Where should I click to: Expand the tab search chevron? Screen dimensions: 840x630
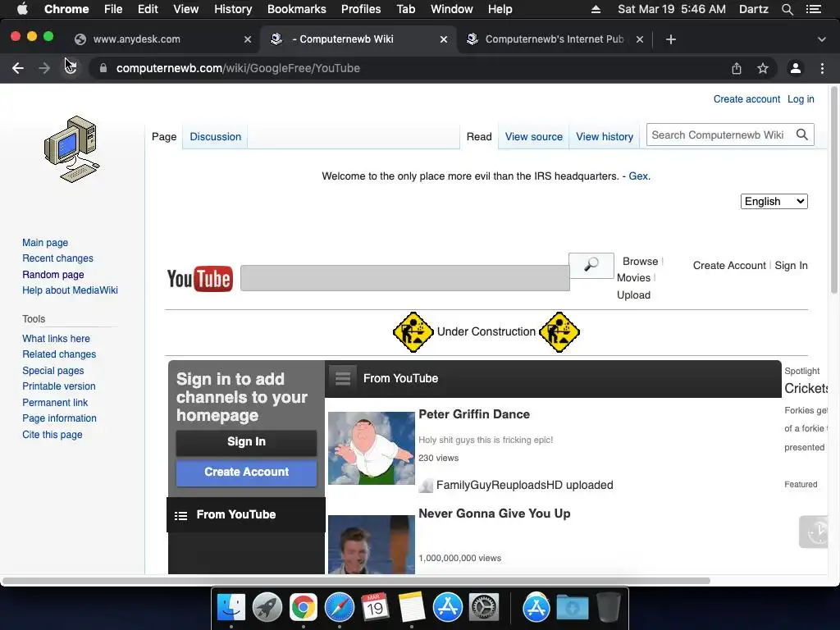coord(822,39)
